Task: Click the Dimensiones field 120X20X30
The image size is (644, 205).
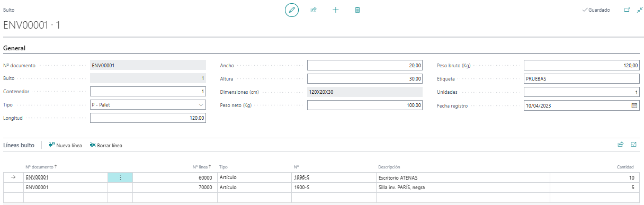Action: pos(365,92)
